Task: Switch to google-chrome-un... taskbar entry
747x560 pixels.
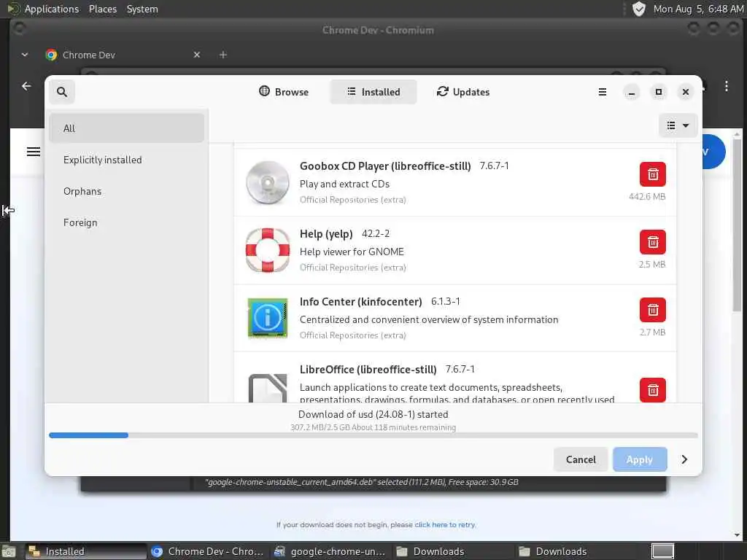Action: [x=330, y=551]
